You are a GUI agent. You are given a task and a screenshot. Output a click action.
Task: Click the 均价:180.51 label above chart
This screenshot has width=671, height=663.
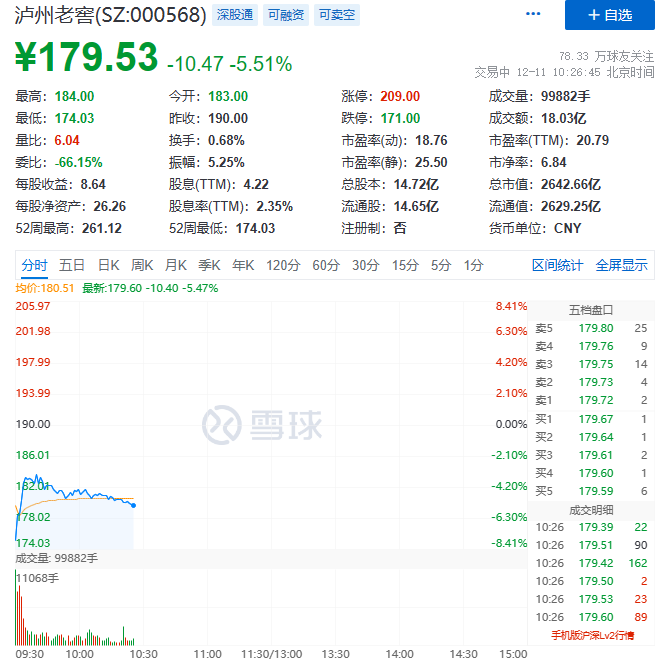pyautogui.click(x=45, y=288)
